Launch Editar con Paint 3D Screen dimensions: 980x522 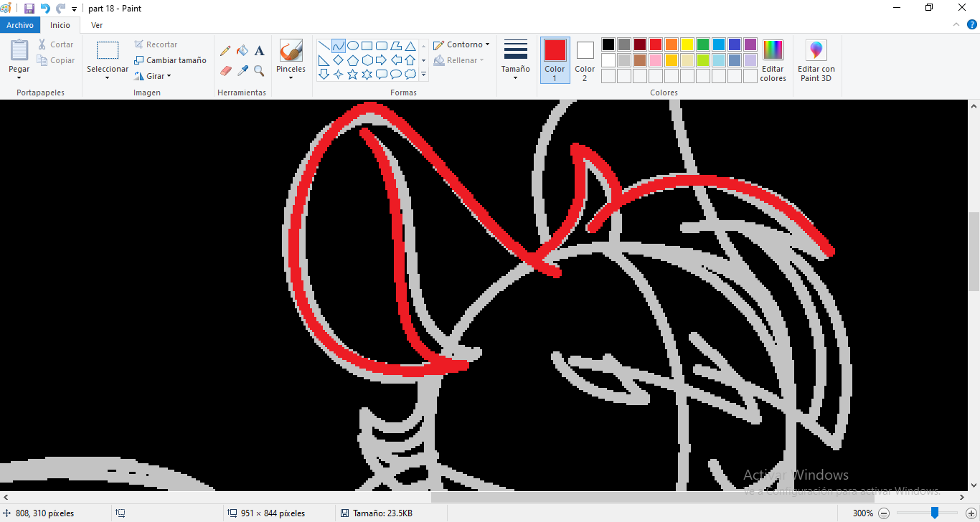[x=816, y=60]
